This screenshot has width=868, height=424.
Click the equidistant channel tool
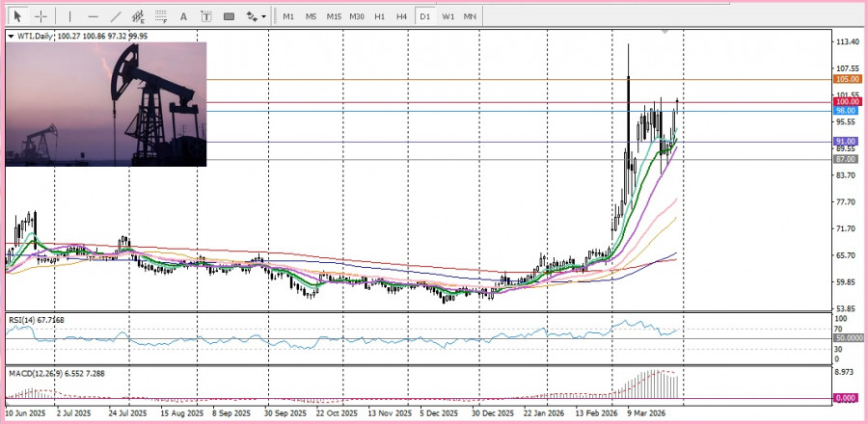tap(138, 16)
